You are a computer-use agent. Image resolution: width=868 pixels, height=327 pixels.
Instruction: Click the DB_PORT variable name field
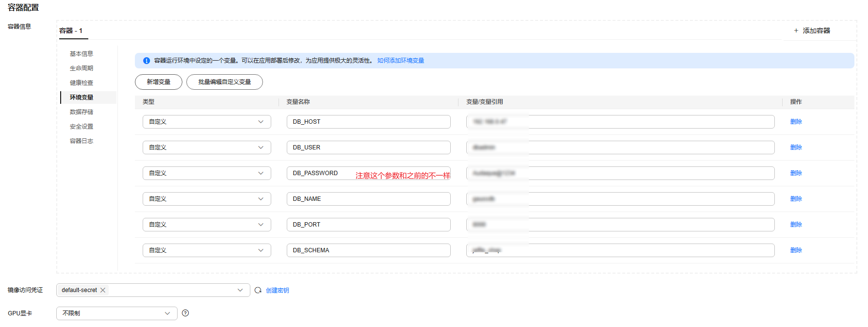pyautogui.click(x=368, y=225)
